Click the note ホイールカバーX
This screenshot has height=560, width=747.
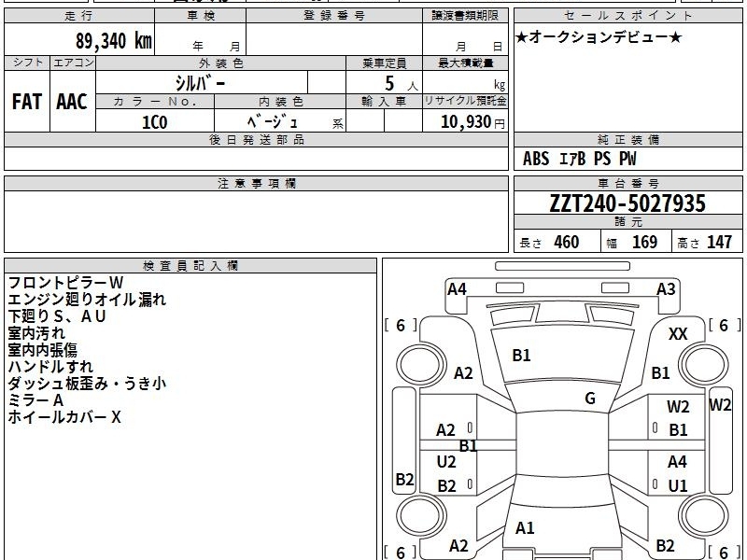[64, 417]
